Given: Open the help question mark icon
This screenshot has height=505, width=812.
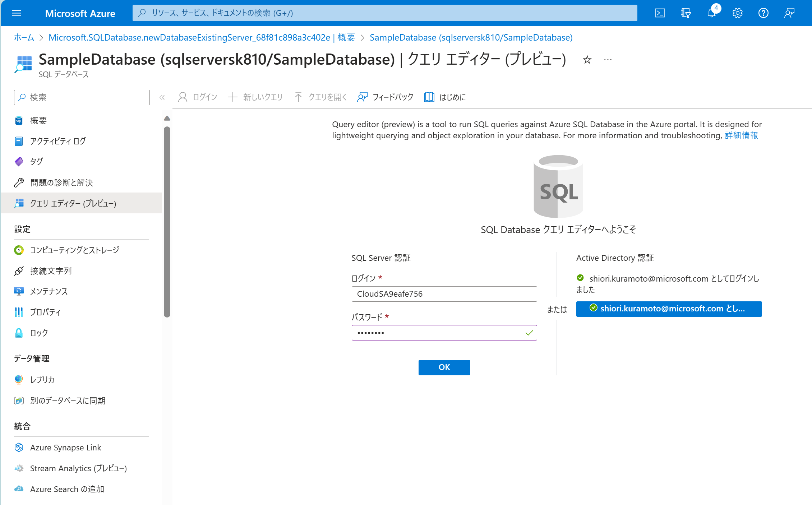Looking at the screenshot, I should pyautogui.click(x=763, y=13).
